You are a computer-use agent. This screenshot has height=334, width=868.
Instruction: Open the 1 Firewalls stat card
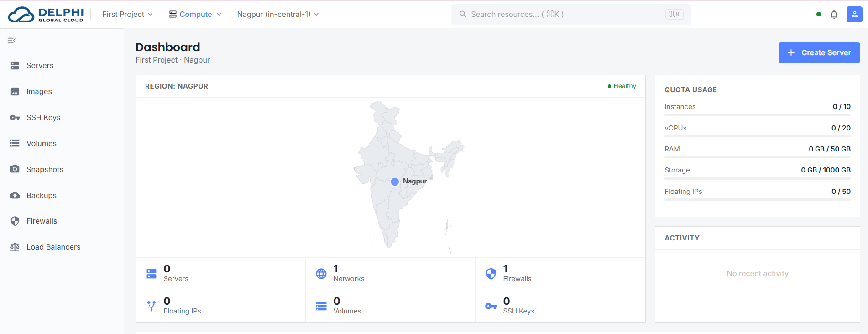click(560, 274)
